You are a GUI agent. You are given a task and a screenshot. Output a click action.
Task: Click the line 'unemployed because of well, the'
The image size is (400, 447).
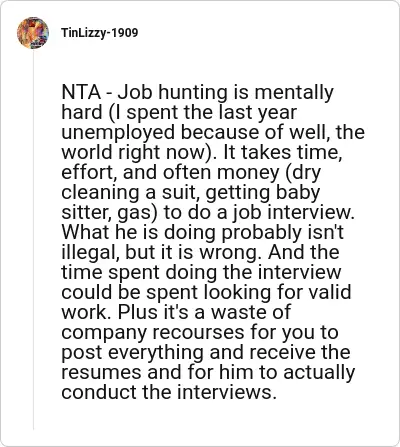coord(213,132)
